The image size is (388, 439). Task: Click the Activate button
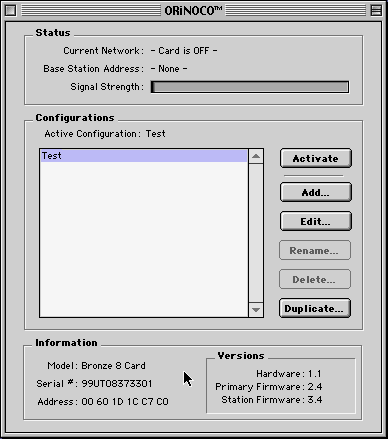(x=316, y=158)
